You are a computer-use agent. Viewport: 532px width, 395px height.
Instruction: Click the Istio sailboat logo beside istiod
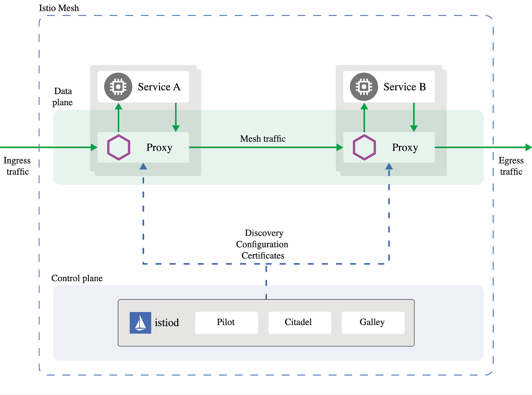point(140,323)
